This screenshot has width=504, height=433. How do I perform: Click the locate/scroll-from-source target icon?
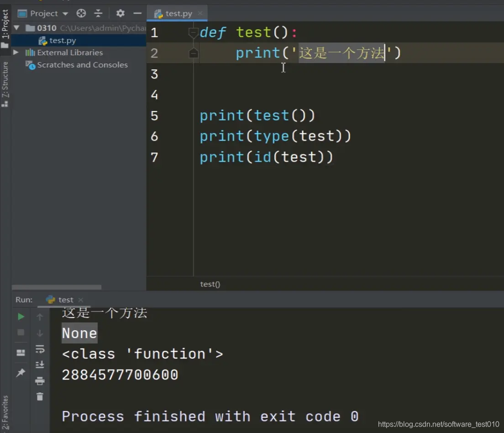[81, 13]
